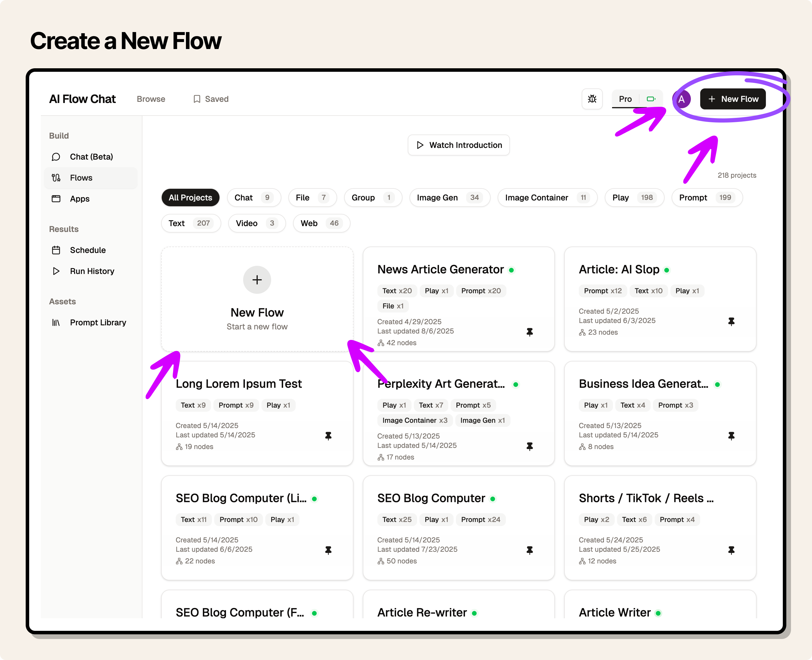Click the AI Flow Chat logo
The width and height of the screenshot is (812, 660).
tap(83, 99)
